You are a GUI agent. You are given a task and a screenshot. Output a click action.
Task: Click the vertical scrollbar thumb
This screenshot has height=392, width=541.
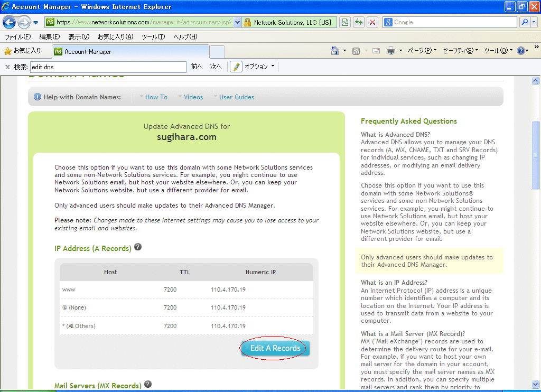(x=536, y=155)
